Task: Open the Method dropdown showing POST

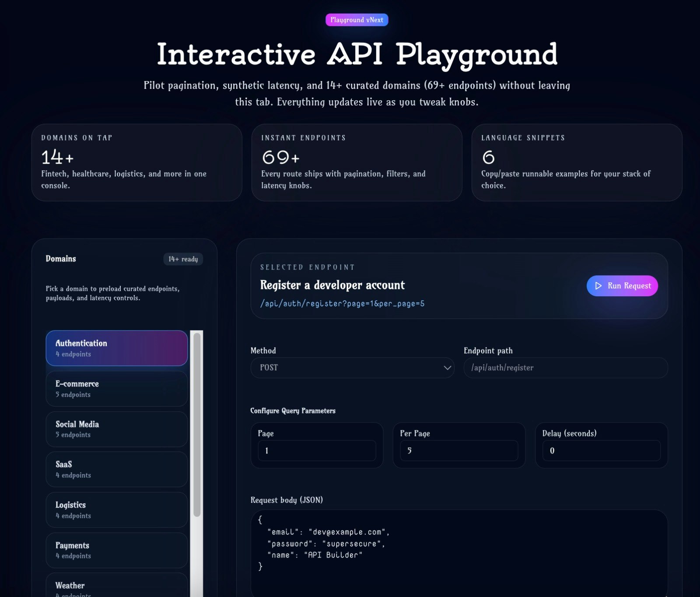Action: 352,368
